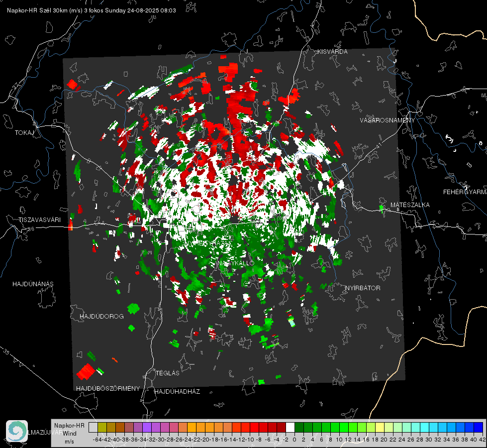Click the radar title text with date 24-08-2025
The image size is (487, 448).
click(x=92, y=10)
